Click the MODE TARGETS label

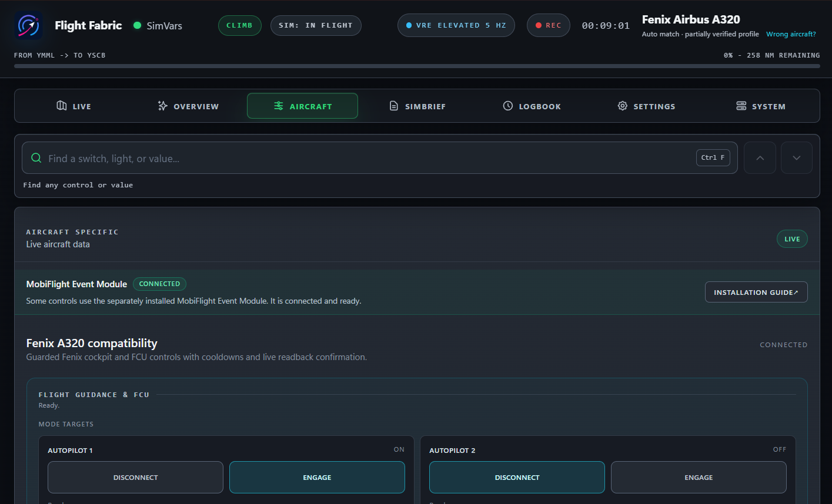pyautogui.click(x=66, y=424)
